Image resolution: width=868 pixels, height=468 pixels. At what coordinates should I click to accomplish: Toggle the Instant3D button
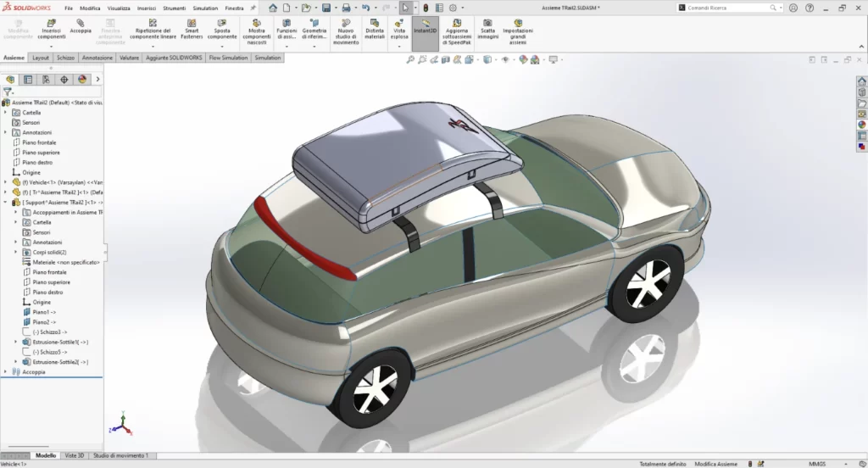(x=426, y=30)
